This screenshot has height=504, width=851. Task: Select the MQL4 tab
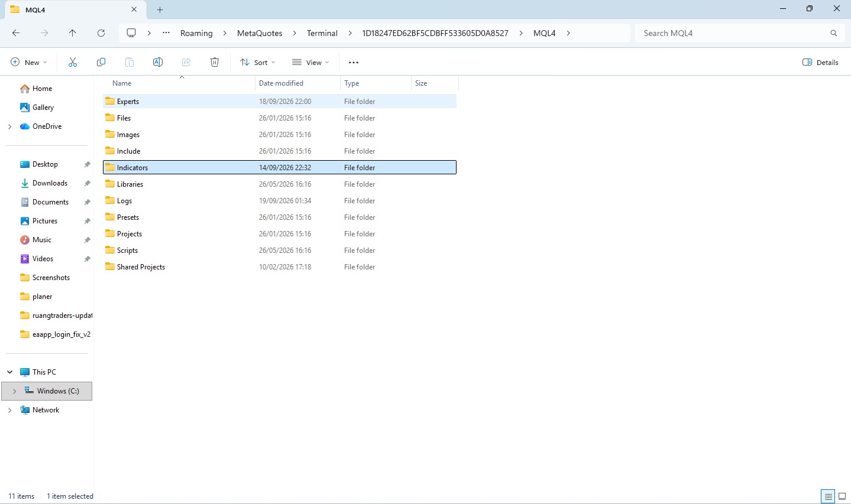click(75, 9)
